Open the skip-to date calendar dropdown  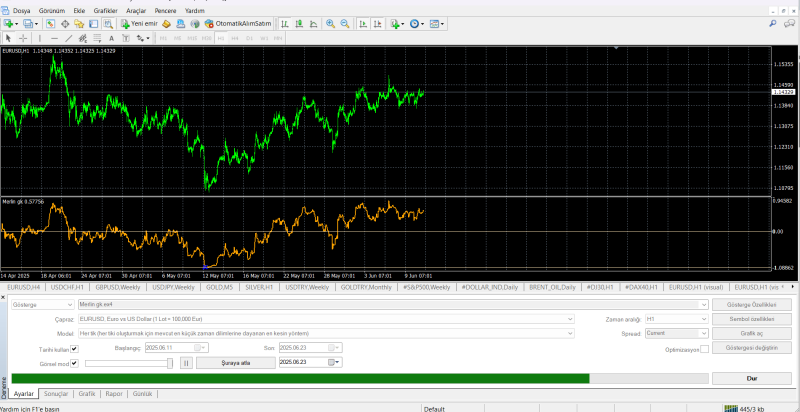(x=334, y=362)
